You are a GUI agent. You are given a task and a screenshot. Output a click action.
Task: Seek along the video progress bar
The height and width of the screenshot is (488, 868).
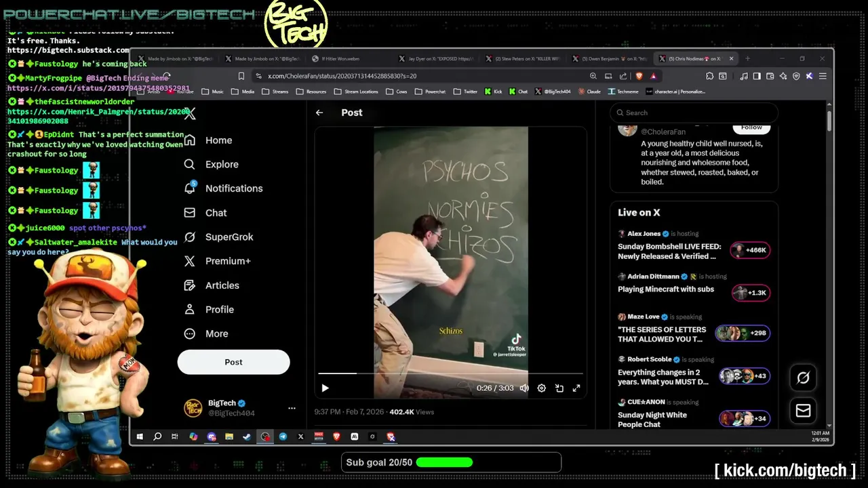click(450, 373)
